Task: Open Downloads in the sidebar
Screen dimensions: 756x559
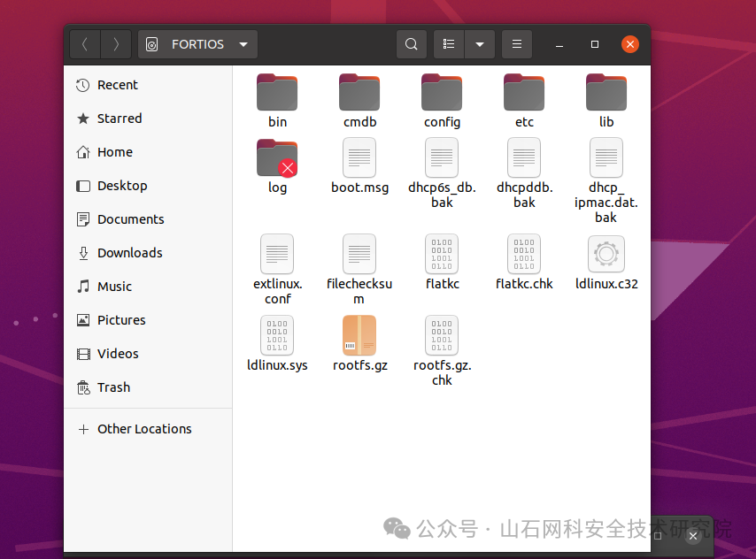Action: tap(148, 253)
